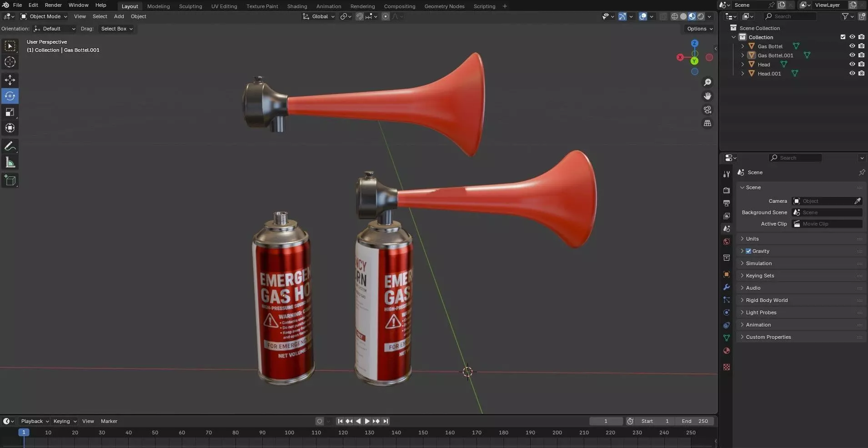Jump to the animation end frame
The width and height of the screenshot is (868, 448).
386,421
